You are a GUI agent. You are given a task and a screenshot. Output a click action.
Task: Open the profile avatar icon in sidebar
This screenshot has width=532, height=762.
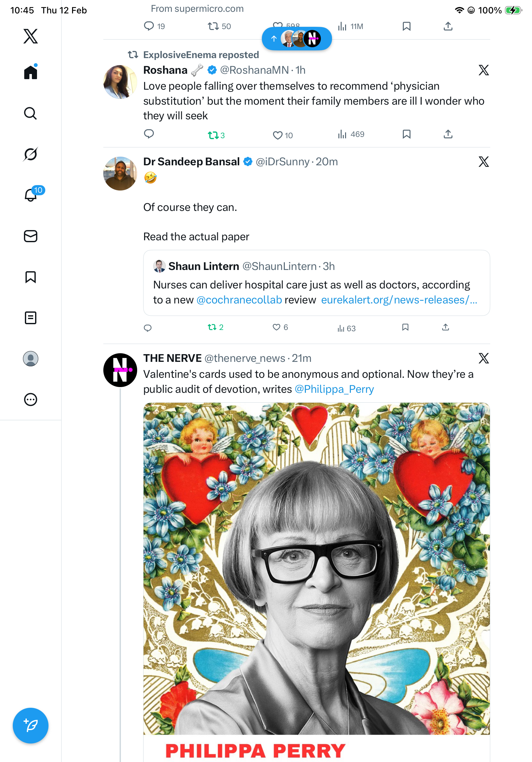coord(31,358)
